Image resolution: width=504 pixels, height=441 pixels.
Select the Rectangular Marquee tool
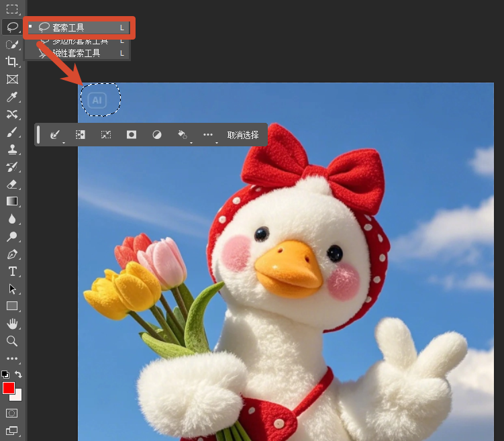[12, 9]
